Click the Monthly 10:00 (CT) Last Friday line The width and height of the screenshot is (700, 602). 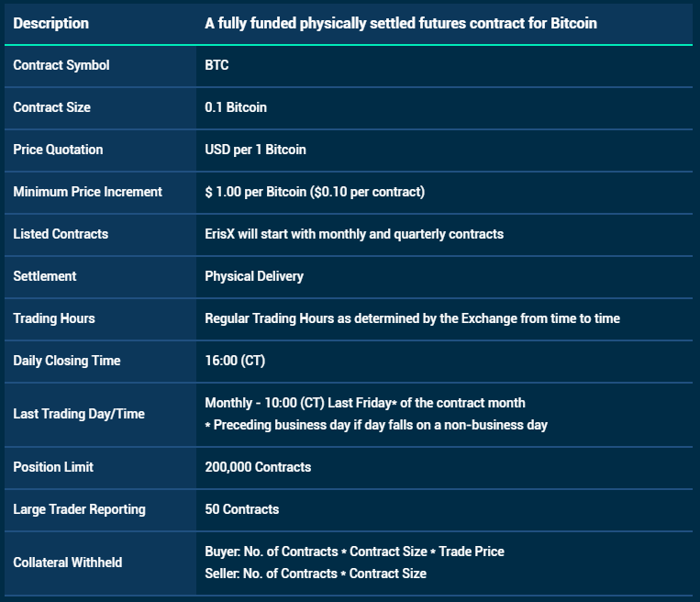tap(365, 403)
